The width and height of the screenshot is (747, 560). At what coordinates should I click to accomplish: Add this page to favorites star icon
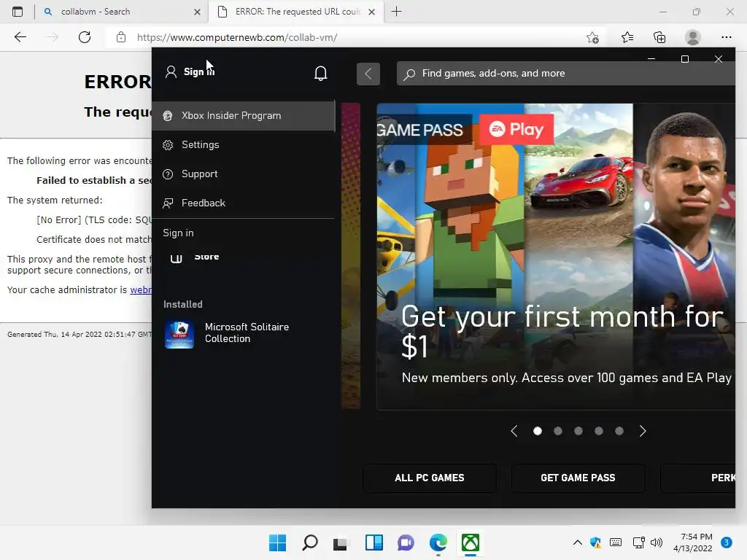pos(592,38)
